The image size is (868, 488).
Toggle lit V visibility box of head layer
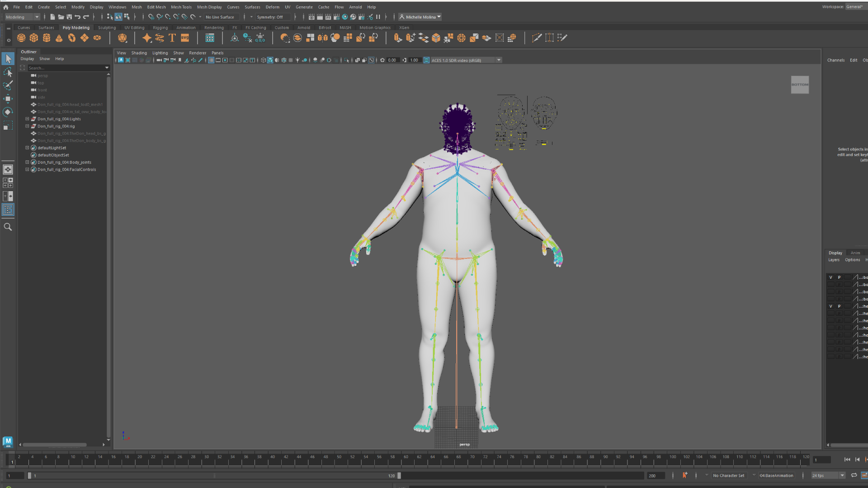830,306
